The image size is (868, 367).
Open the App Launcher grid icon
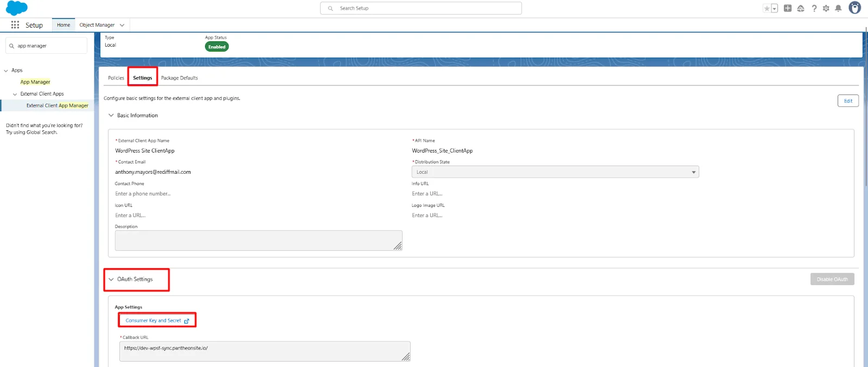[x=15, y=25]
